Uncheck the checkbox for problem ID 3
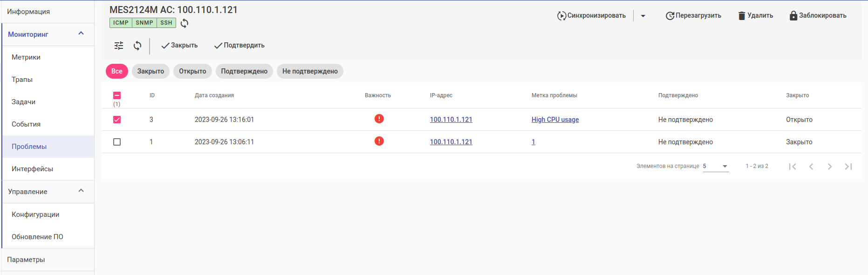Image resolution: width=868 pixels, height=275 pixels. [x=117, y=120]
